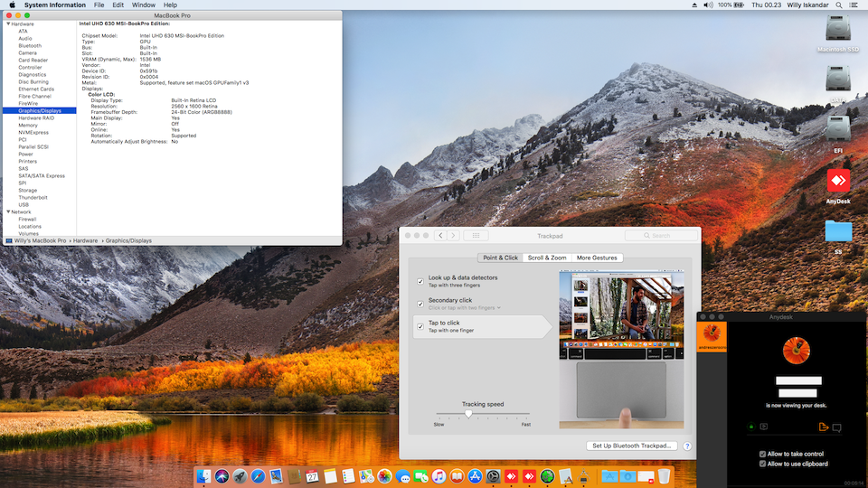Open the Trash in the dock

pos(664,475)
